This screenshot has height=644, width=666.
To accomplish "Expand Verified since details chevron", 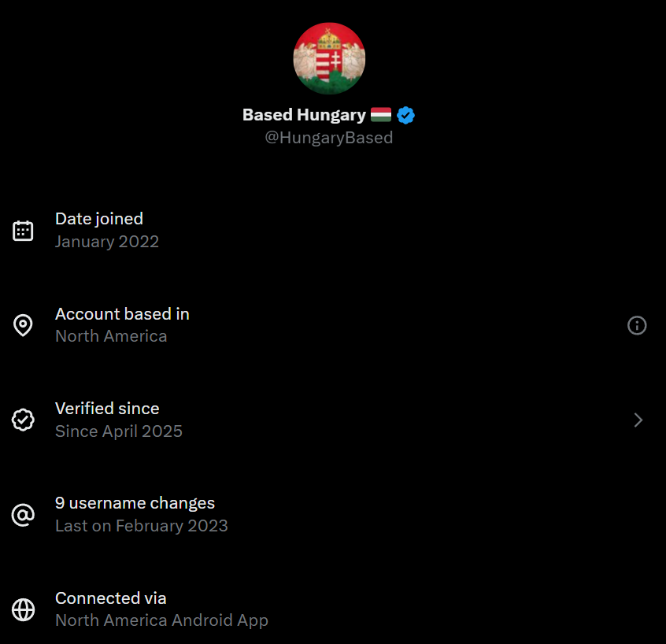I will [638, 420].
